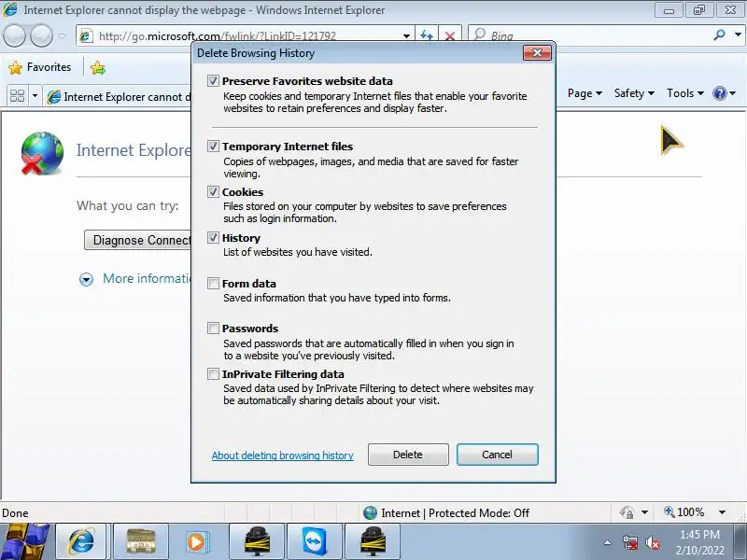Image resolution: width=747 pixels, height=560 pixels.
Task: Click the zoom level magnifier icon
Action: [x=669, y=511]
